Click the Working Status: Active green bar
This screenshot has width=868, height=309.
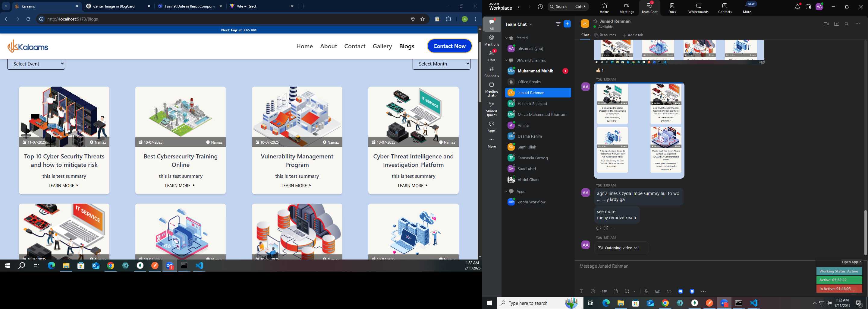[839, 271]
